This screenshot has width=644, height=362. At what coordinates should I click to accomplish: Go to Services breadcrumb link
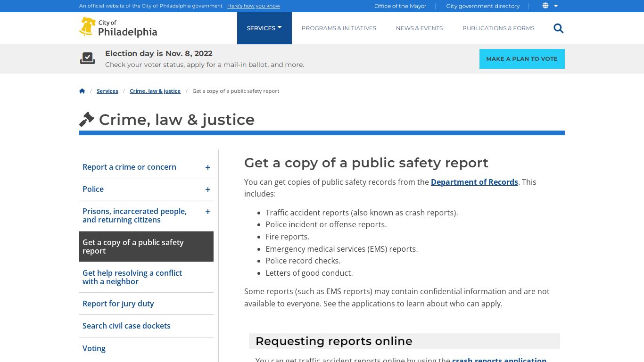point(107,91)
